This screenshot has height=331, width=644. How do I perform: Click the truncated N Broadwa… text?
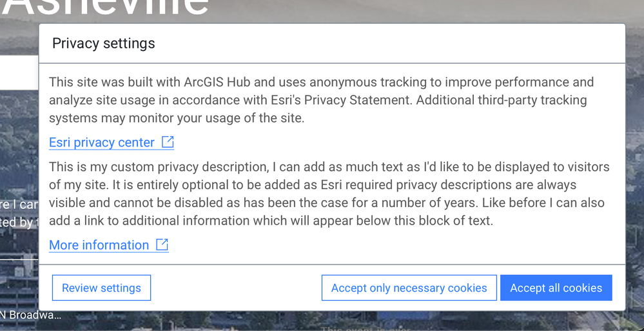pos(31,316)
